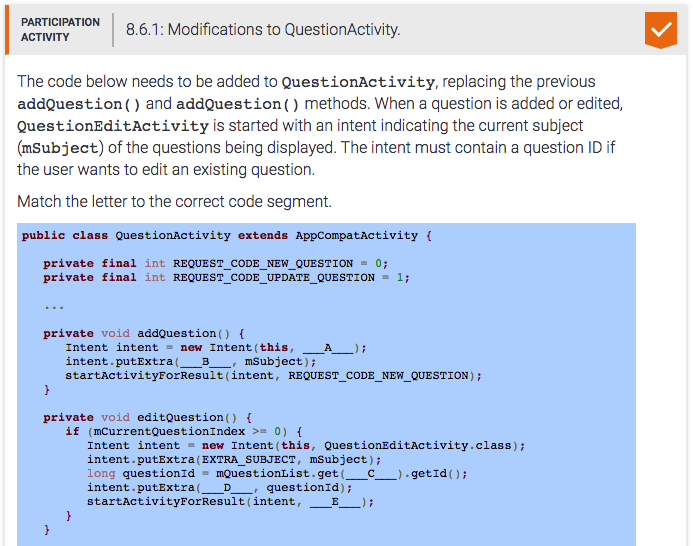Select blank E in startActivityForResult call
The height and width of the screenshot is (546, 693).
coord(334,502)
